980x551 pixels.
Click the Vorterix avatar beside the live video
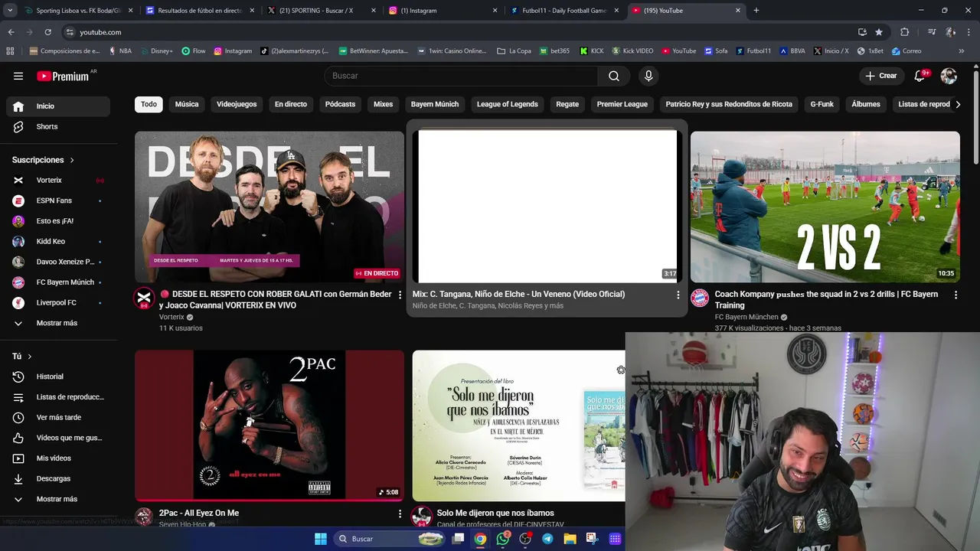(x=144, y=298)
